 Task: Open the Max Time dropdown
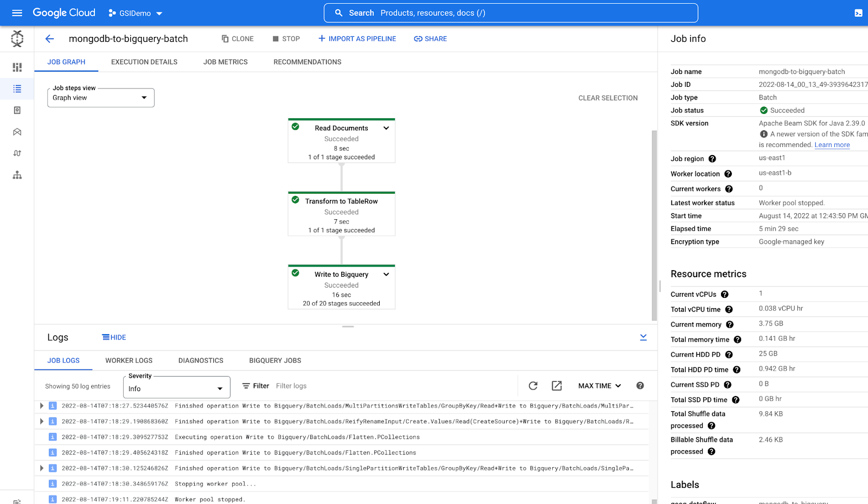click(x=599, y=386)
